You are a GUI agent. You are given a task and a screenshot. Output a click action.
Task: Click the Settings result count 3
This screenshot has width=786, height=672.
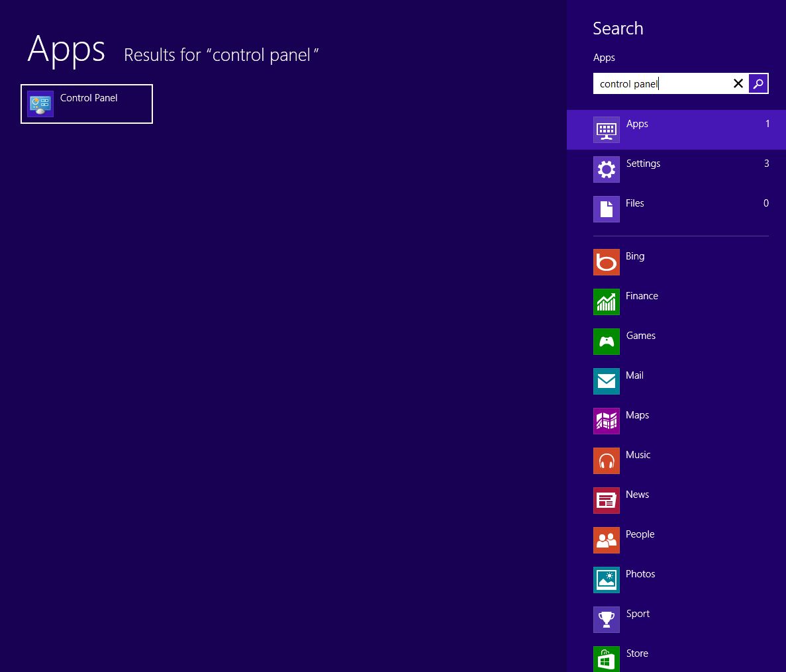coord(766,164)
